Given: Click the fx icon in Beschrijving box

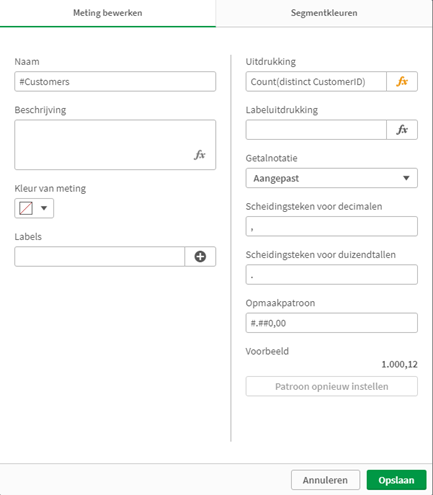Looking at the screenshot, I should click(x=199, y=155).
